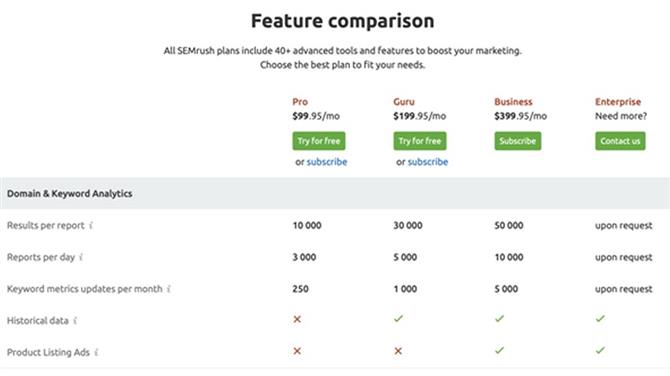Click the green check for Guru Historical data
Viewport: 670px width, 376px height.
click(398, 318)
